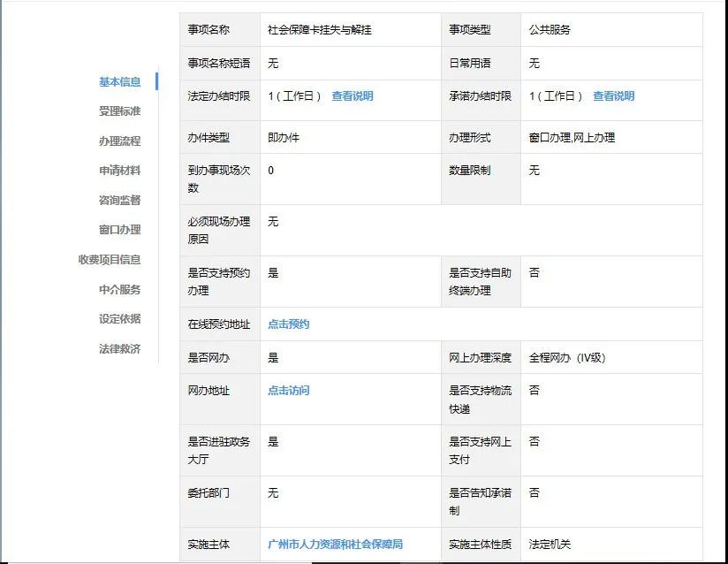Click the 数量限制 label cell

pyautogui.click(x=481, y=179)
